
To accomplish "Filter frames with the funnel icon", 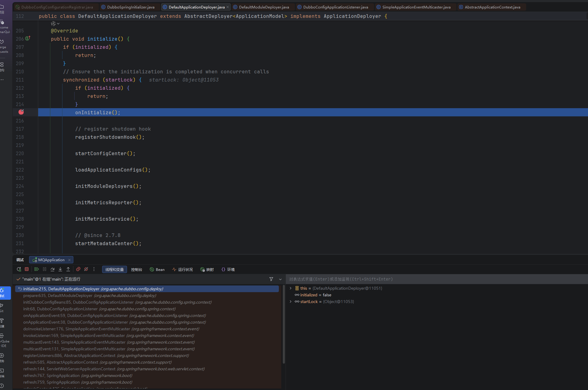I will (271, 279).
